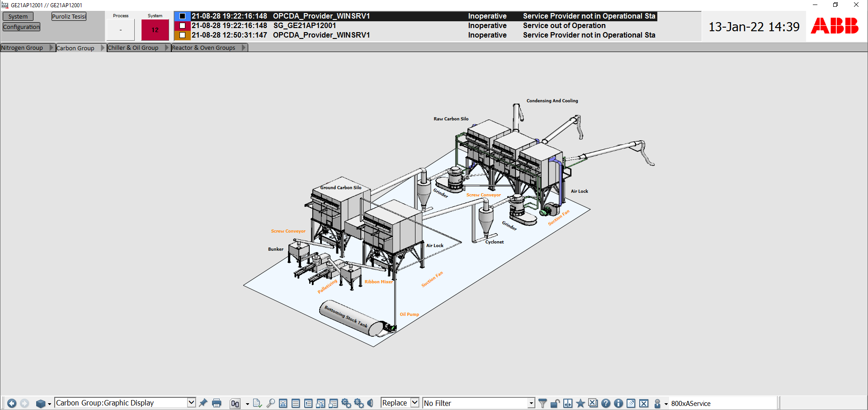
Task: Click the funnel filter icon
Action: (542, 403)
